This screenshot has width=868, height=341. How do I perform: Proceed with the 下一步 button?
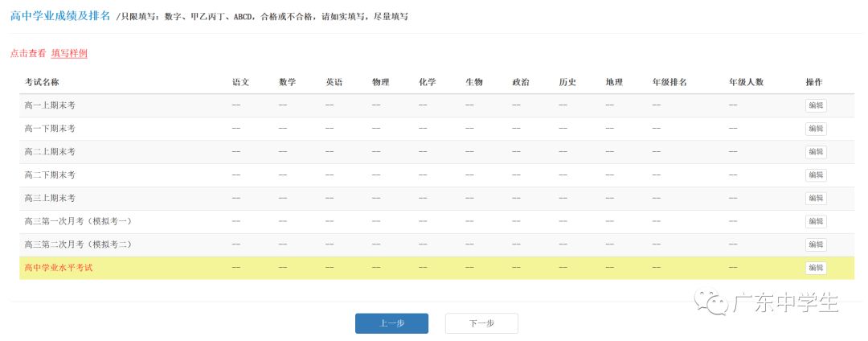pos(481,324)
